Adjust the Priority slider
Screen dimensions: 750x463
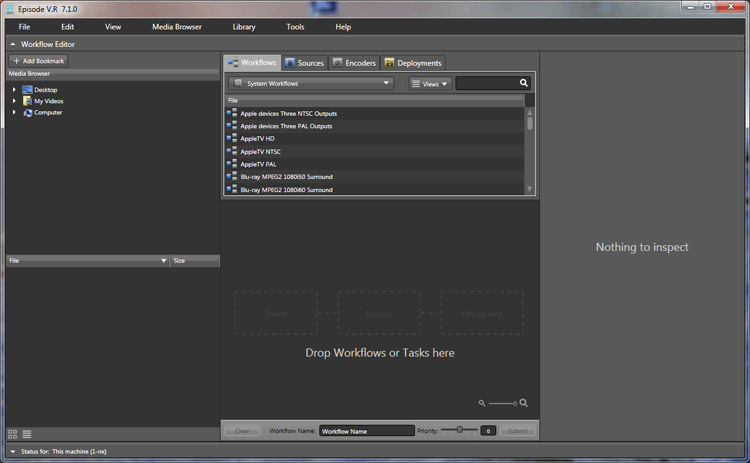tap(459, 430)
